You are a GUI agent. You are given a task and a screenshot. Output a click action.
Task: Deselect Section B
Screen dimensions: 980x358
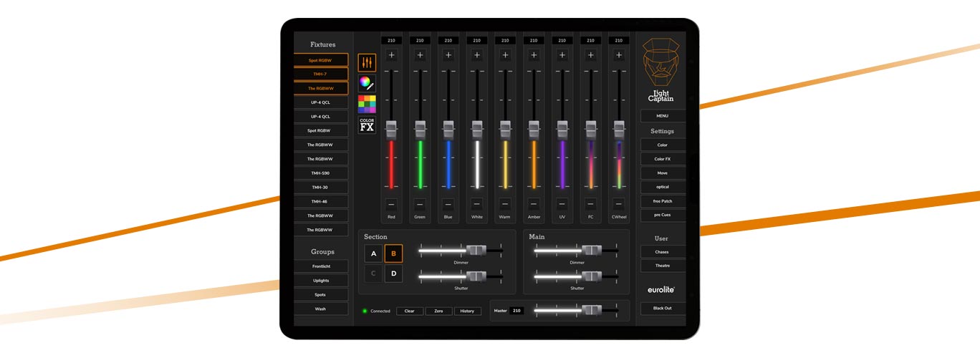click(x=393, y=253)
